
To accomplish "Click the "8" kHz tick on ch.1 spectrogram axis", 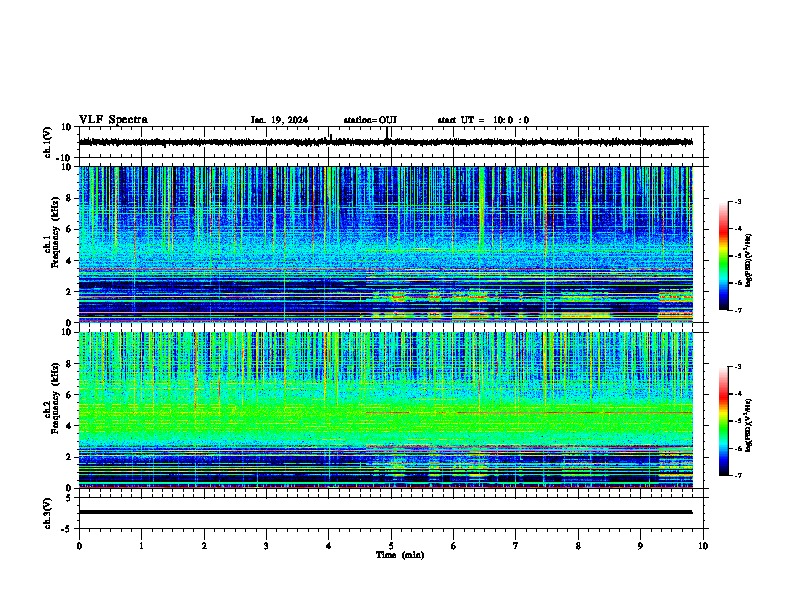I will (69, 198).
